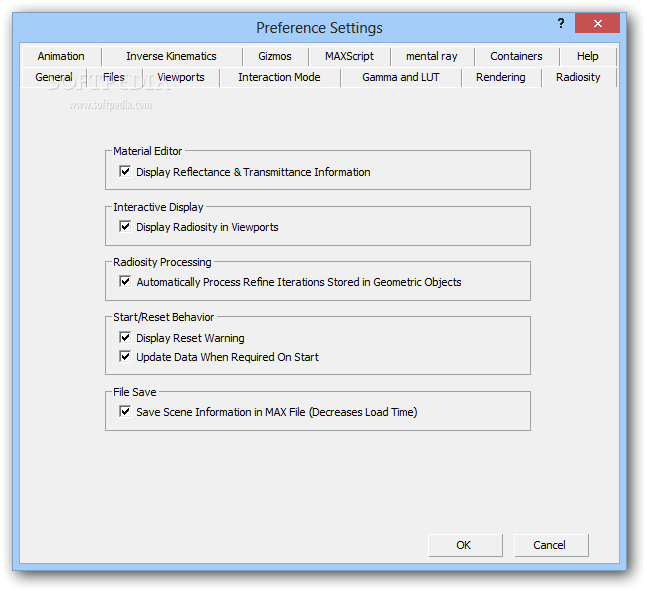This screenshot has height=591, width=647.
Task: Go to the Gamma and LUT tab
Action: point(401,77)
